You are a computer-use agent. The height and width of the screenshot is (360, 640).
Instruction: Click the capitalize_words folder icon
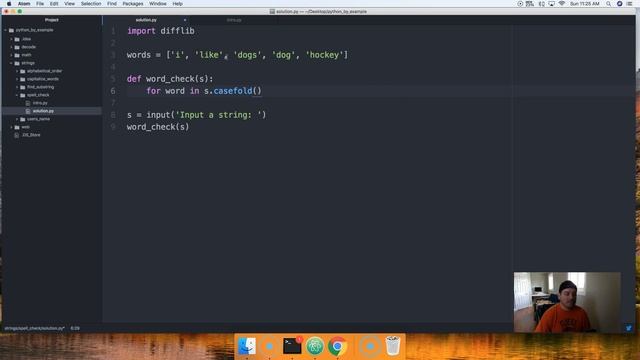[23, 79]
